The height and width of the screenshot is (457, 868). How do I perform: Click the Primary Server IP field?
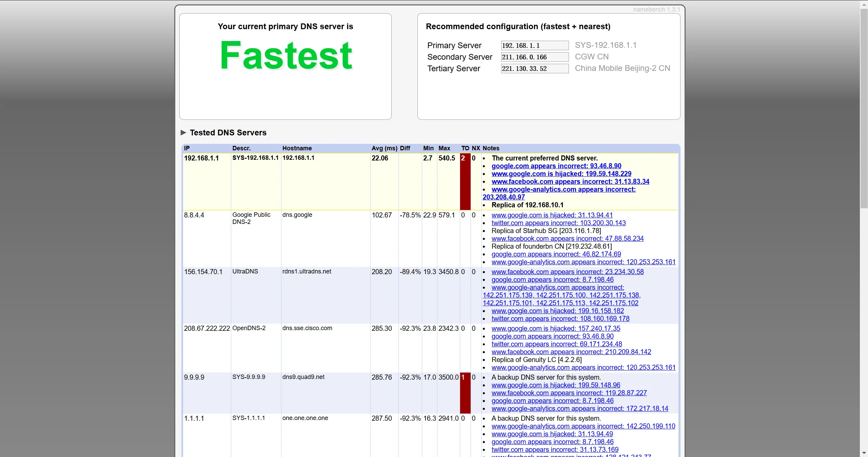tap(534, 45)
